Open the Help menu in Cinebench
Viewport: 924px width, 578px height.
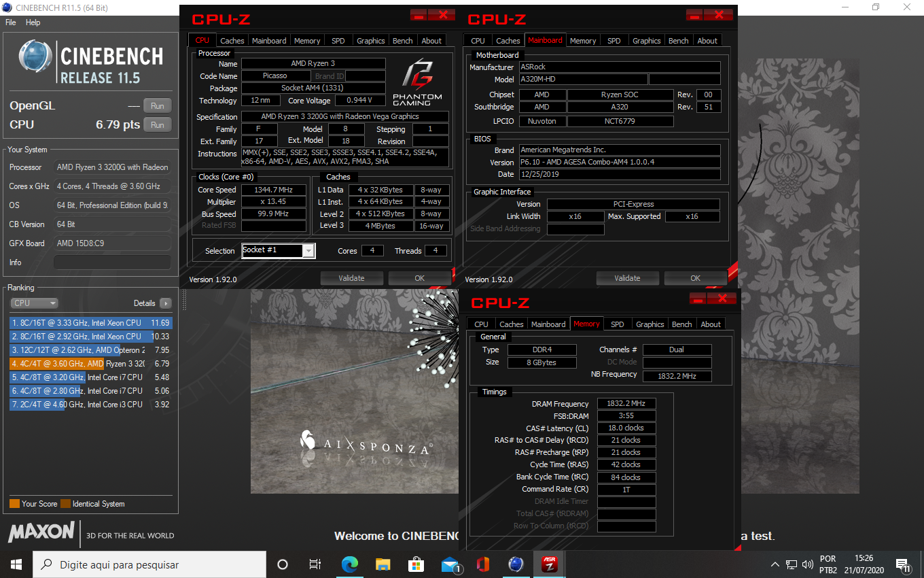click(33, 22)
